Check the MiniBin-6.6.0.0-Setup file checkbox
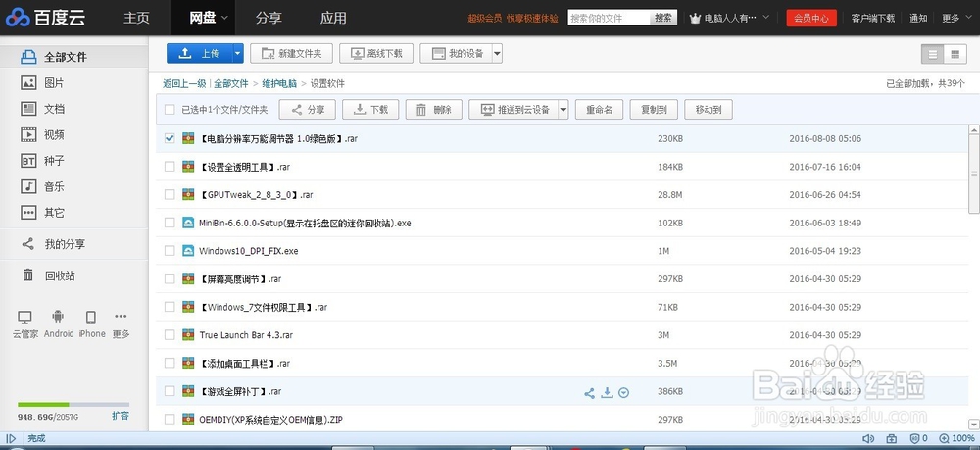980x450 pixels. coord(170,223)
